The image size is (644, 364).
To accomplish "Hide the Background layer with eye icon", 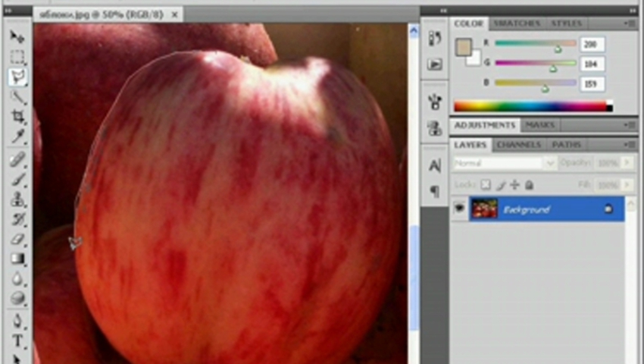I will (x=459, y=208).
